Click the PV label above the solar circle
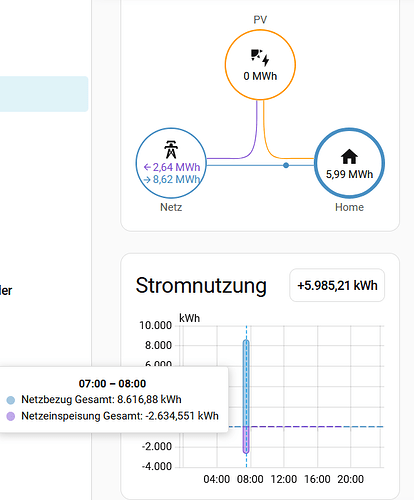The height and width of the screenshot is (500, 414). tap(260, 20)
